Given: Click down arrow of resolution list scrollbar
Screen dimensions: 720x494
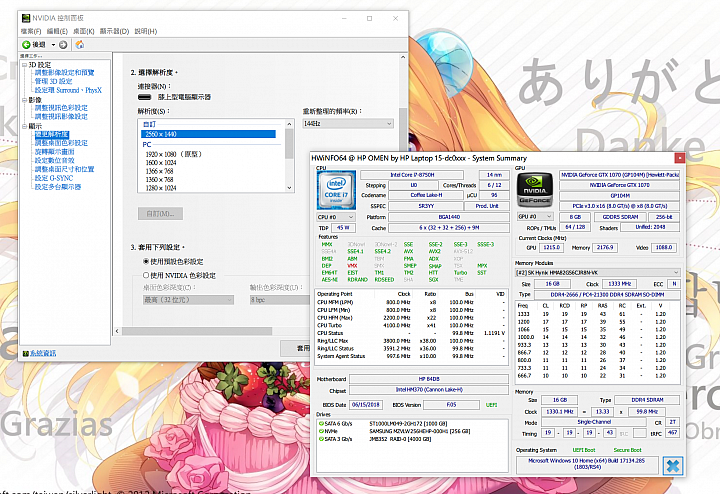Looking at the screenshot, I should click(x=289, y=187).
